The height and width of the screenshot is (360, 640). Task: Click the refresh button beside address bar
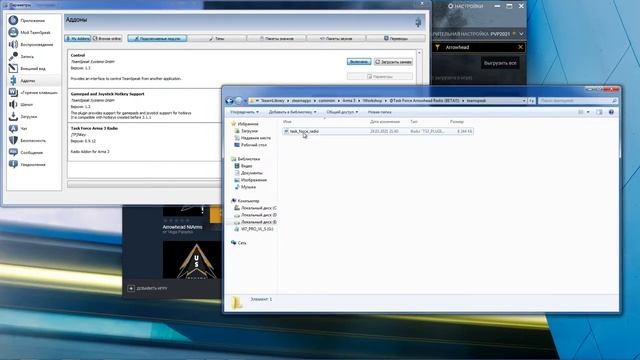[531, 100]
